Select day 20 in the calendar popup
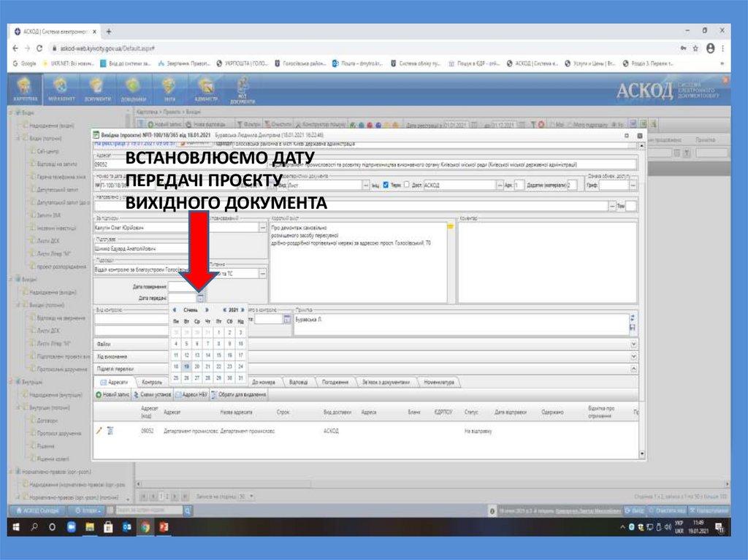The height and width of the screenshot is (560, 748). coord(197,367)
